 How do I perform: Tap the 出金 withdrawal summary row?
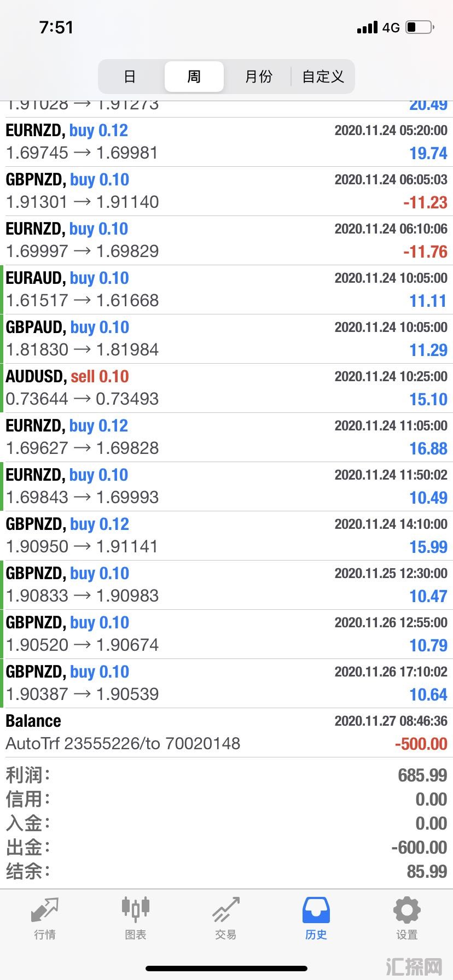coord(226,847)
